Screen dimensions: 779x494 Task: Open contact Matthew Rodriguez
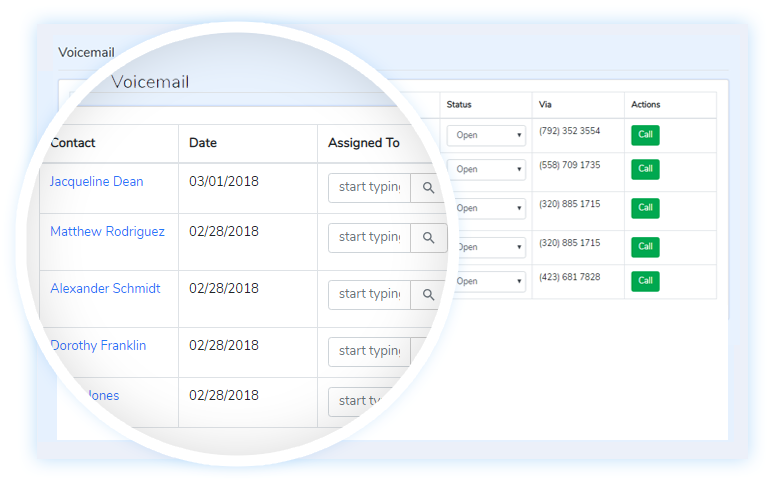(x=107, y=232)
